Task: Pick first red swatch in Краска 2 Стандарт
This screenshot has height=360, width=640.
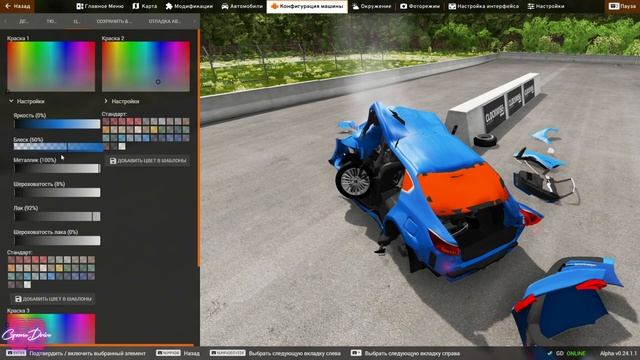Action: coord(106,121)
